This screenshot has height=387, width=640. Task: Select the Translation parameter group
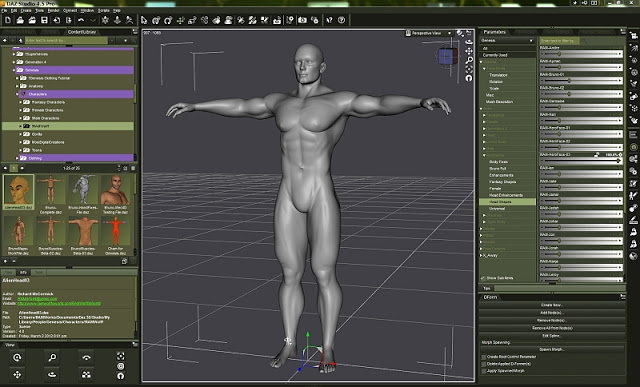tap(498, 75)
